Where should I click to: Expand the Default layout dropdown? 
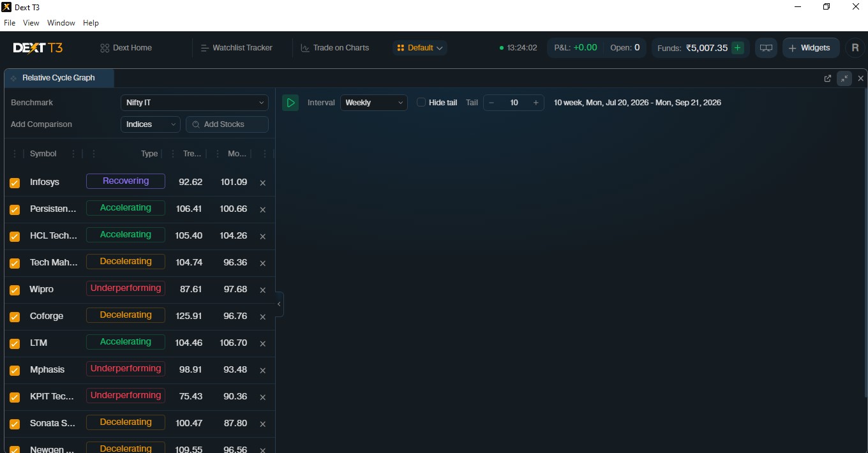coord(420,48)
